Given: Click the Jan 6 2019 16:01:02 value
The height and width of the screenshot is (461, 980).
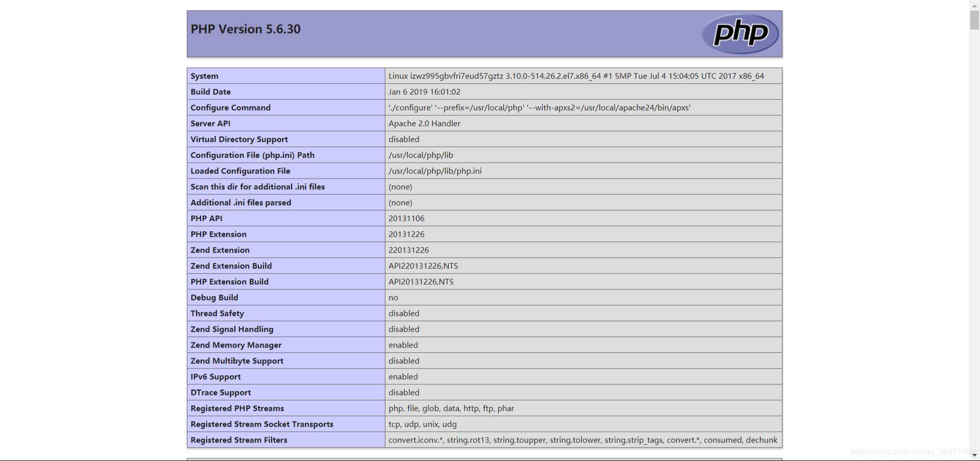Looking at the screenshot, I should click(x=424, y=92).
